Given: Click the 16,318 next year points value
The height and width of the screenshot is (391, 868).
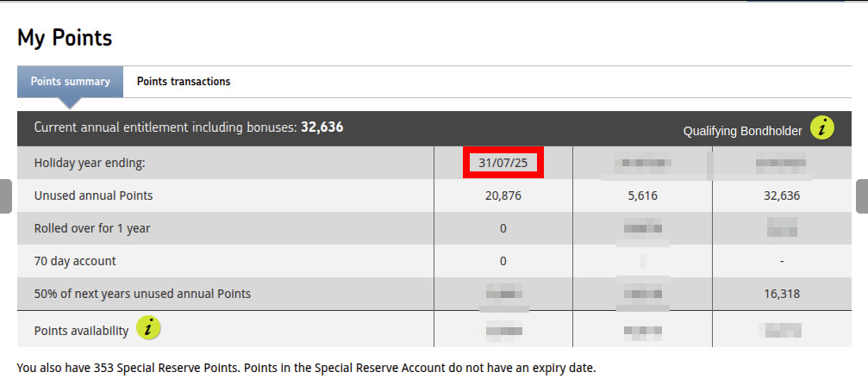Looking at the screenshot, I should pyautogui.click(x=782, y=294).
